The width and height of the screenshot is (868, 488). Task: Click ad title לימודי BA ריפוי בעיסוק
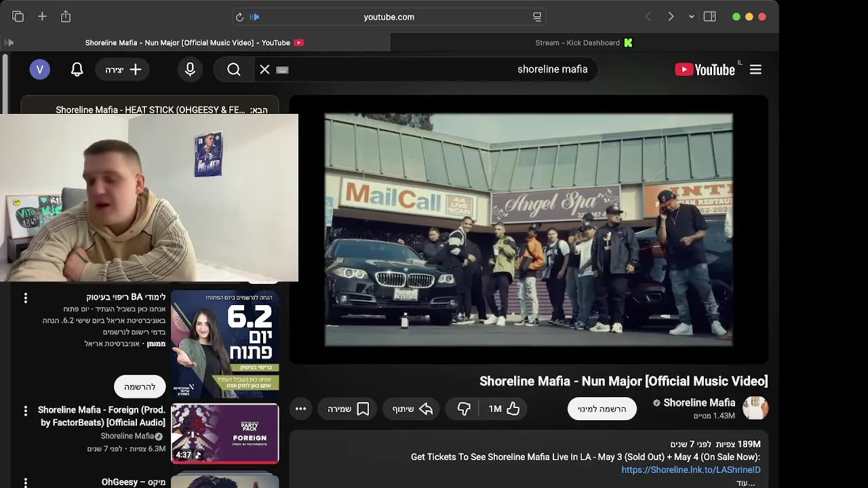(125, 297)
